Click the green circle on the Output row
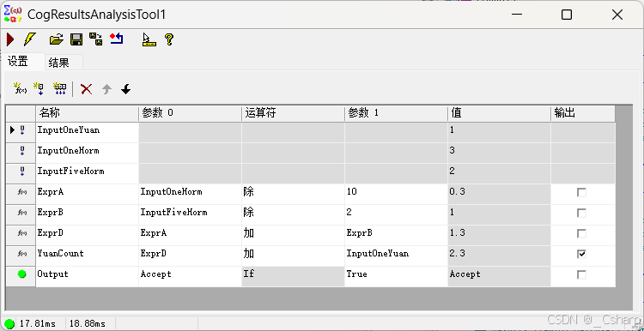 tap(22, 274)
